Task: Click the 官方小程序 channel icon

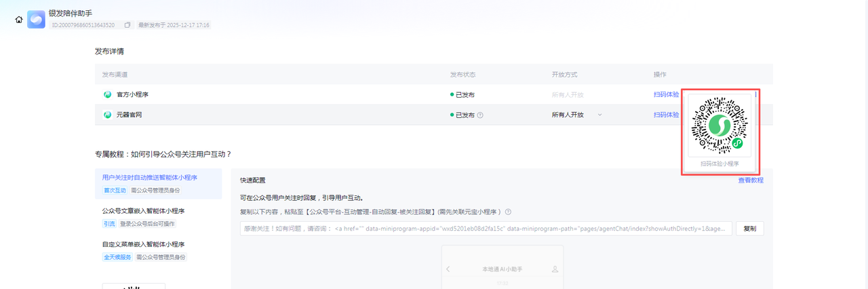Action: pyautogui.click(x=107, y=95)
